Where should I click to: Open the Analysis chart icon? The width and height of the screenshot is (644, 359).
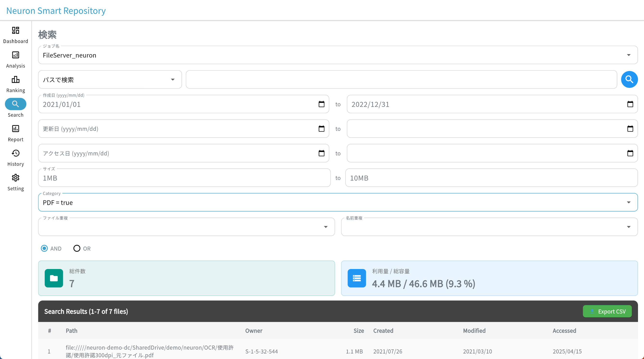pyautogui.click(x=15, y=55)
